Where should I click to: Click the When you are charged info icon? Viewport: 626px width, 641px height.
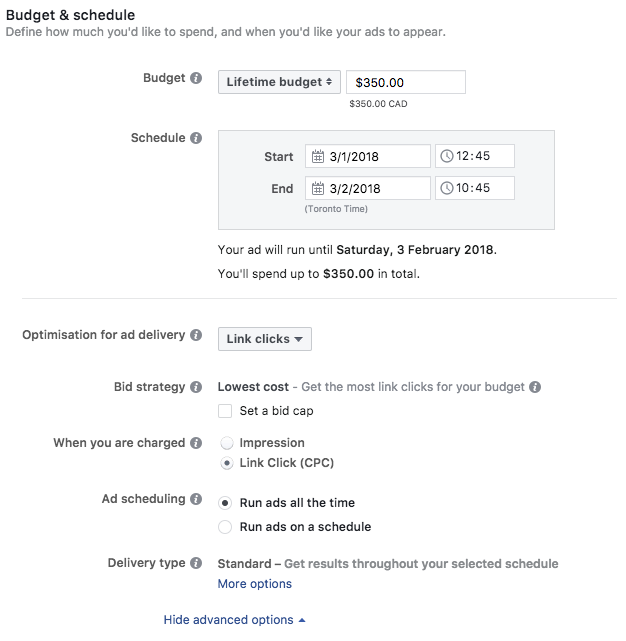pos(196,443)
